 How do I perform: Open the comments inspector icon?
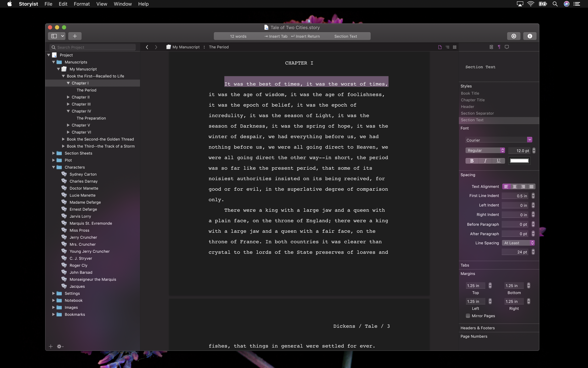507,47
